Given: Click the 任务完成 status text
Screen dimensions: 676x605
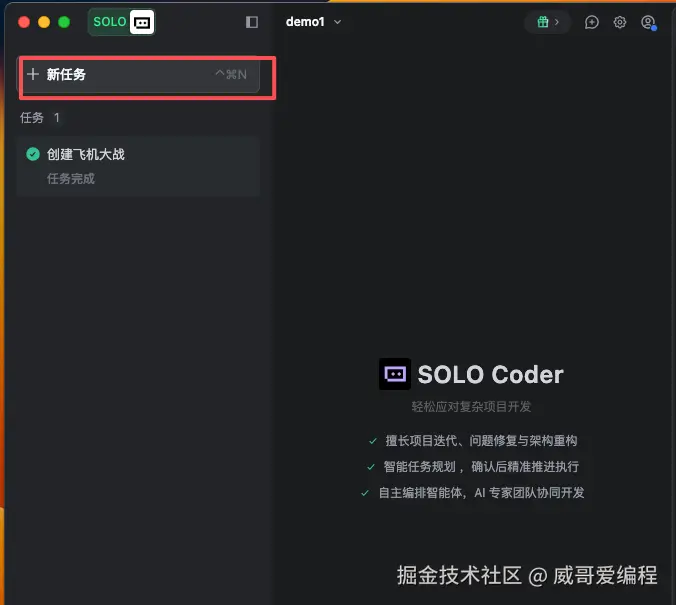Looking at the screenshot, I should pos(71,179).
